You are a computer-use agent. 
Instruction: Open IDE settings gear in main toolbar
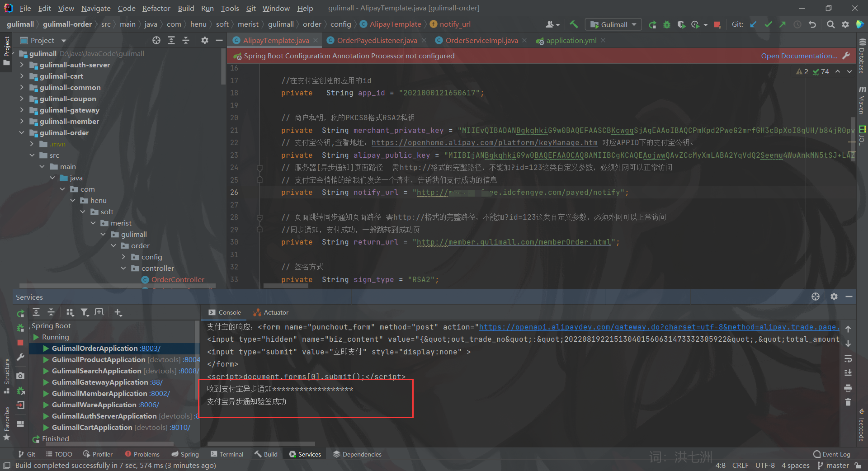845,24
